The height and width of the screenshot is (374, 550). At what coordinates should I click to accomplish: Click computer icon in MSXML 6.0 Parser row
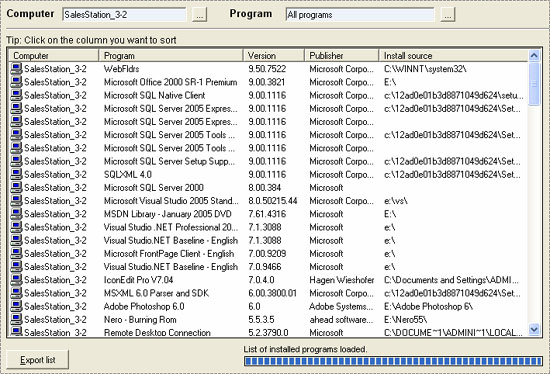(x=16, y=293)
